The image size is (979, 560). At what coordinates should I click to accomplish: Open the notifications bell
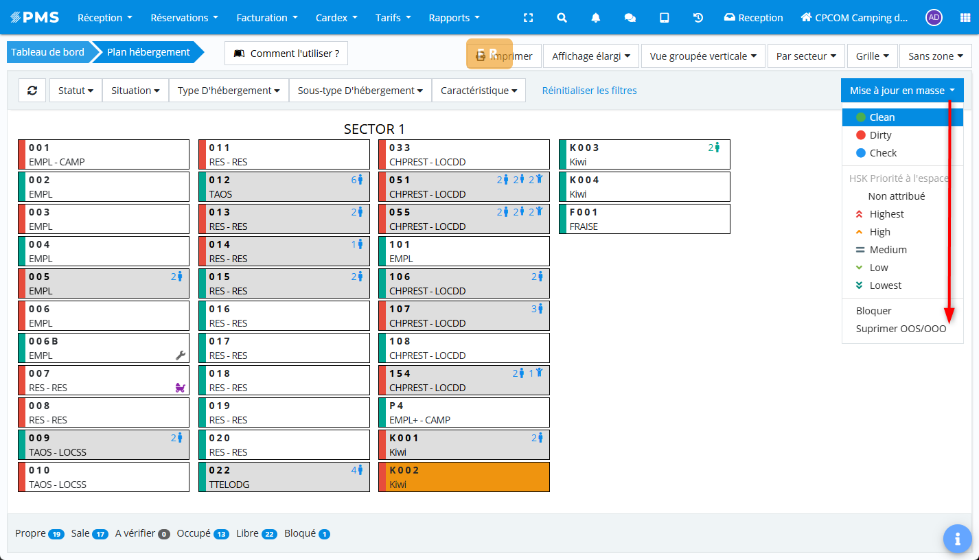(x=596, y=18)
